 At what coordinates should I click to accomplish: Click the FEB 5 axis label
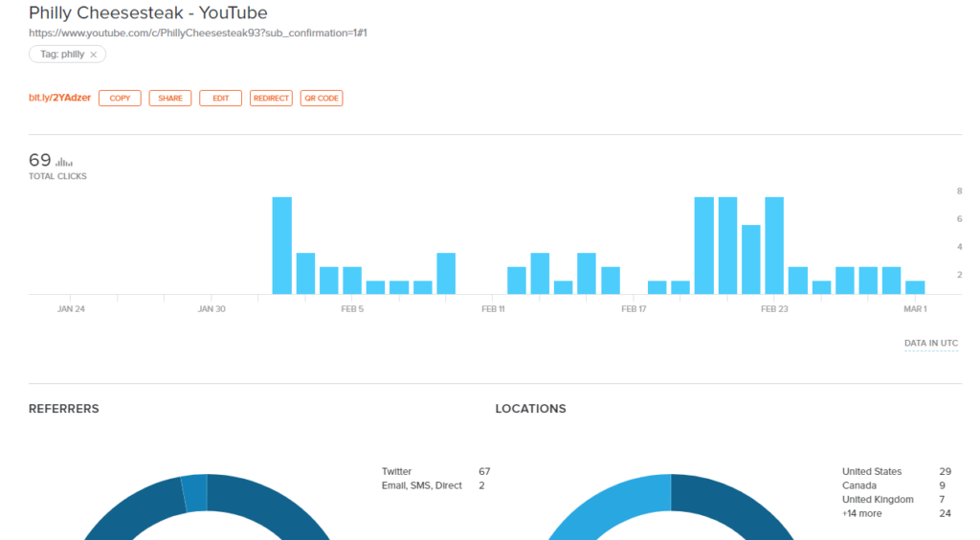[x=352, y=308]
